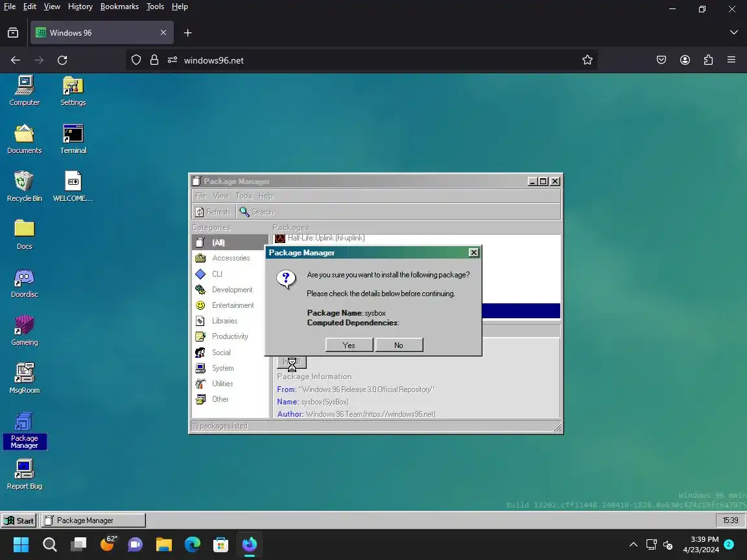Screen dimensions: 747x560
Task: Launch the Gameing shortcut
Action: (x=24, y=331)
